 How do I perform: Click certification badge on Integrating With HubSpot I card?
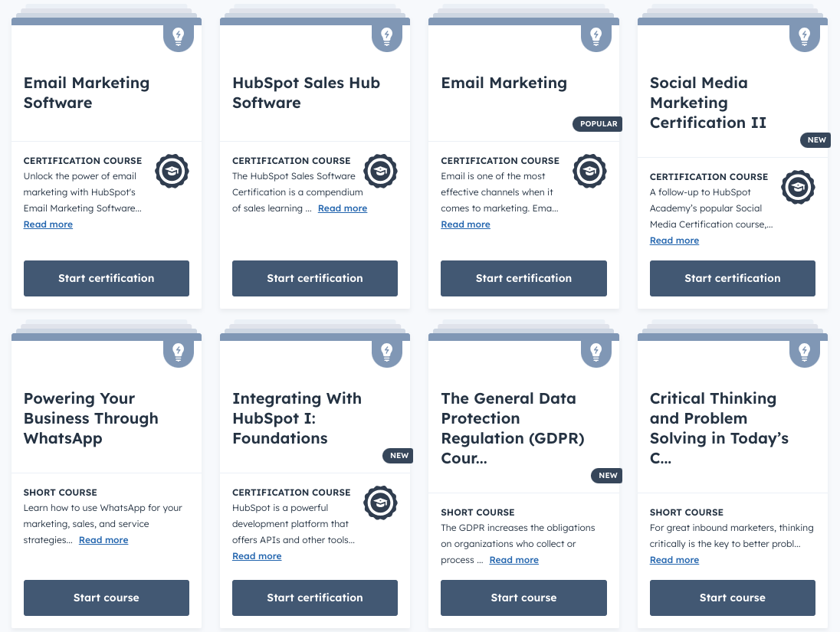click(x=380, y=503)
